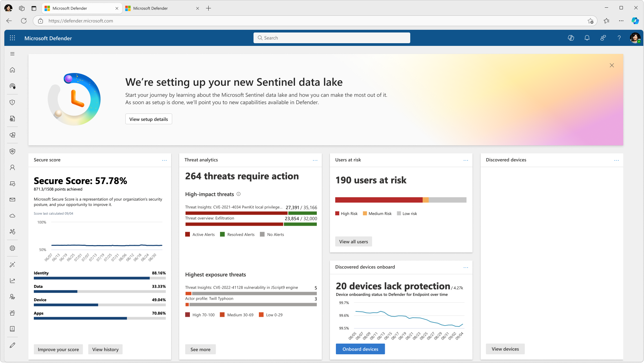Open Threat analytics card more options
This screenshot has width=644, height=363.
(x=315, y=160)
